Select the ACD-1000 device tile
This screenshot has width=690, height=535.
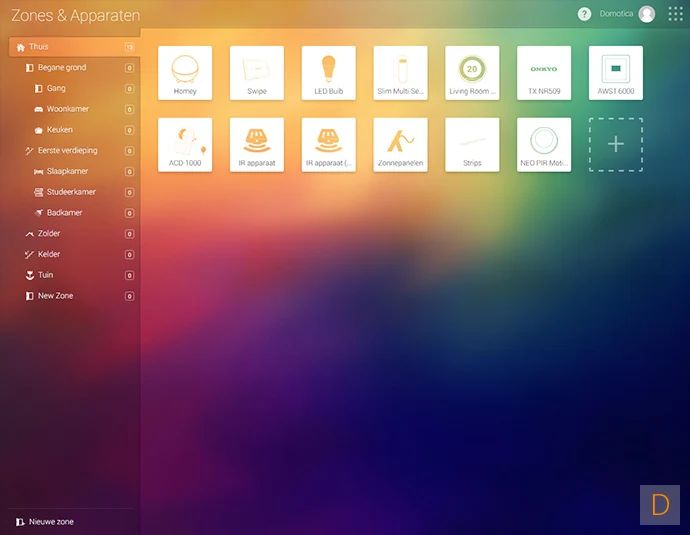click(x=185, y=145)
